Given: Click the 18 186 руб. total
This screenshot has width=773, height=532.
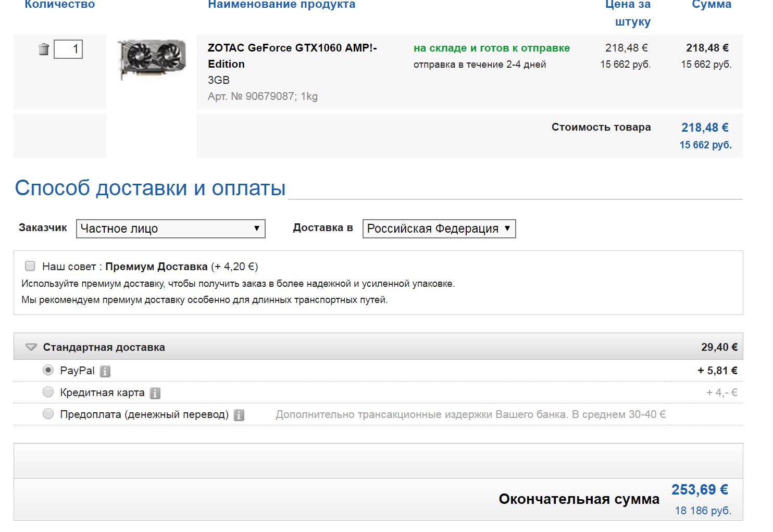Looking at the screenshot, I should tap(703, 511).
